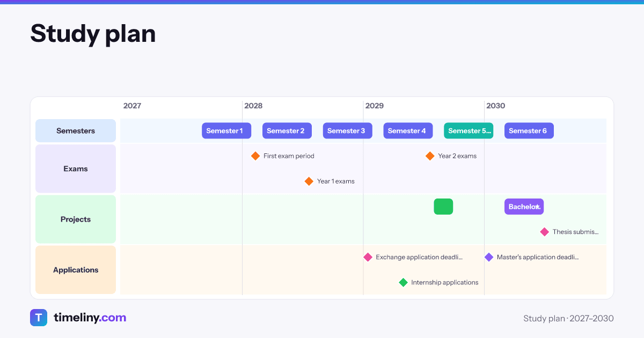644x338 pixels.
Task: Click the "Master's application deadli..." label text
Action: pos(538,257)
